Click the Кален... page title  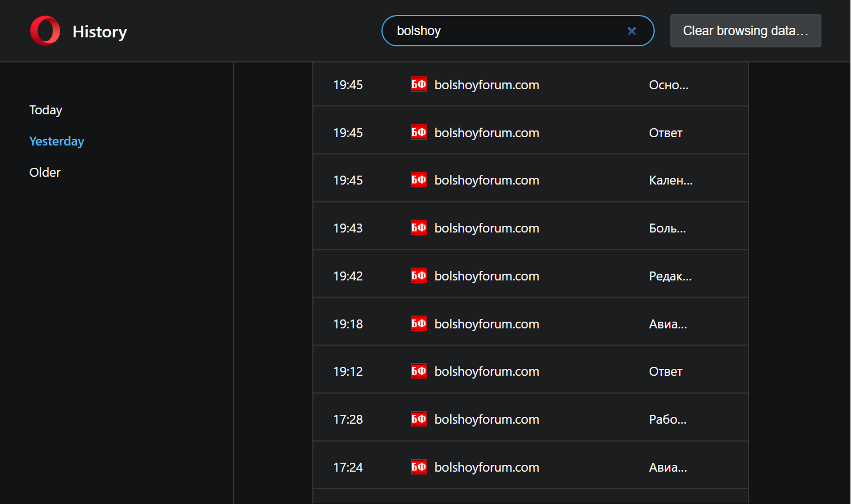pos(671,180)
